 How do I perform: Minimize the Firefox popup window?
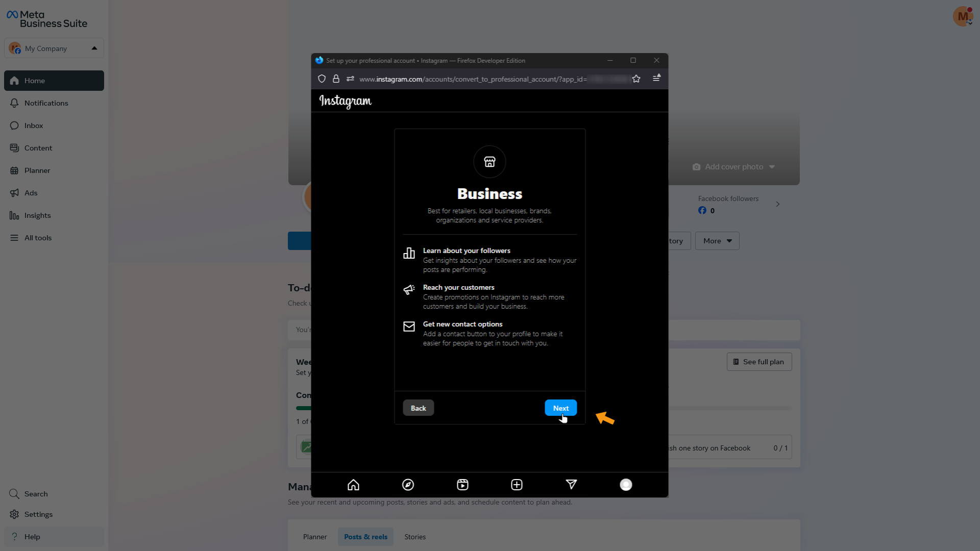[x=610, y=60]
